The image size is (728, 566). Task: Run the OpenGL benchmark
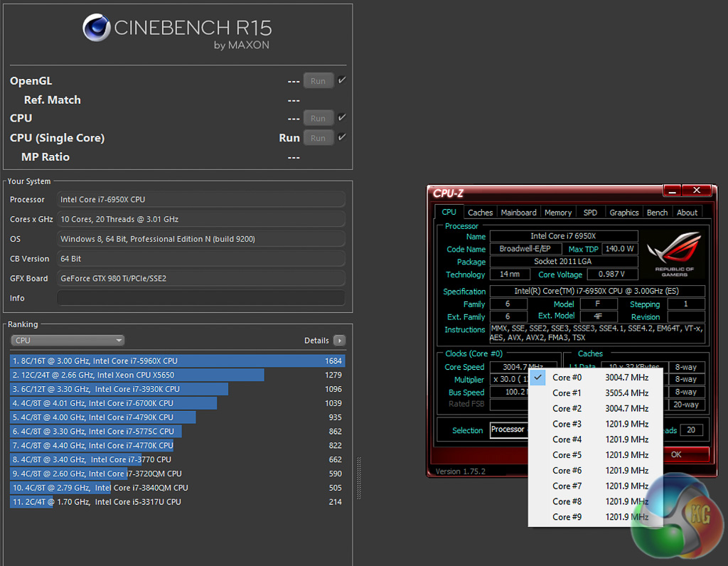(318, 81)
